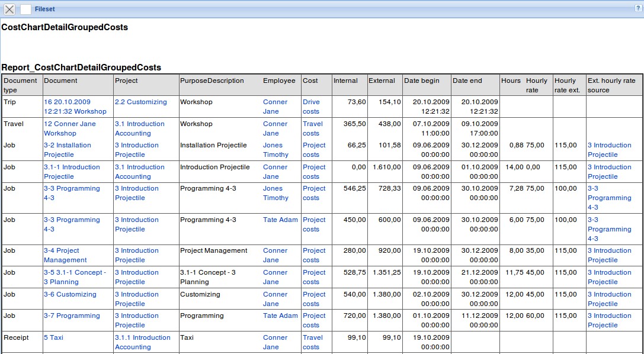Image resolution: width=644 pixels, height=354 pixels.
Task: Open the 3.1-1 Introduction Projectile document
Action: (72, 172)
